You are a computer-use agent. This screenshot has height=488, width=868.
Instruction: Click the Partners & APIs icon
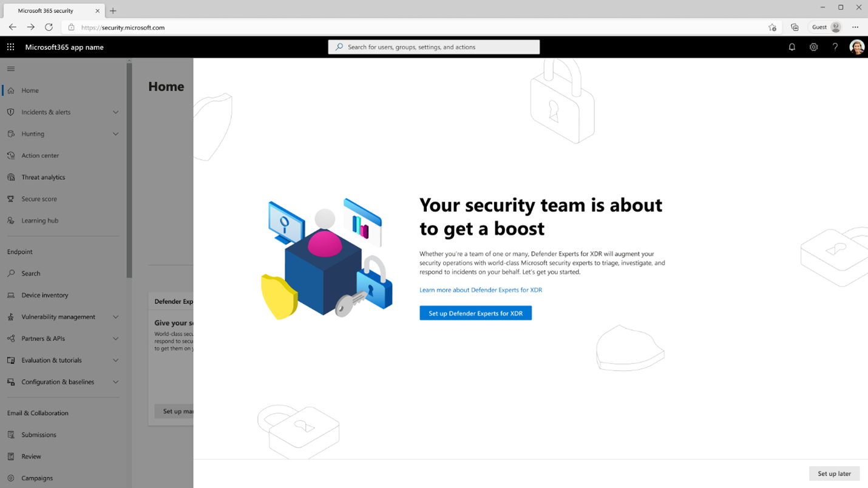(11, 339)
